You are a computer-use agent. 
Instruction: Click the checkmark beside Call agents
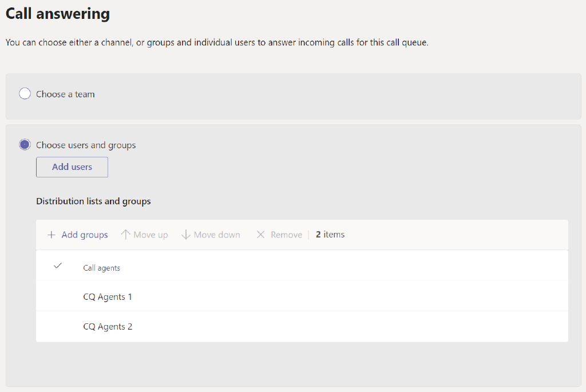pyautogui.click(x=57, y=266)
